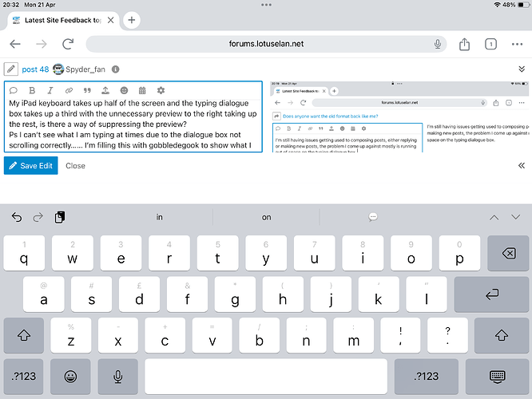532x399 pixels.
Task: Open a new browser tab
Action: point(132,20)
